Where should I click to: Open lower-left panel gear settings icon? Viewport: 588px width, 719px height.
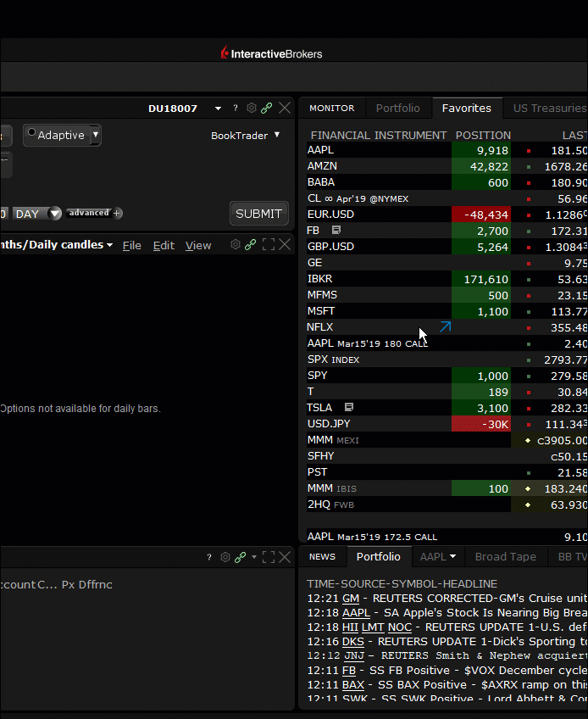225,557
